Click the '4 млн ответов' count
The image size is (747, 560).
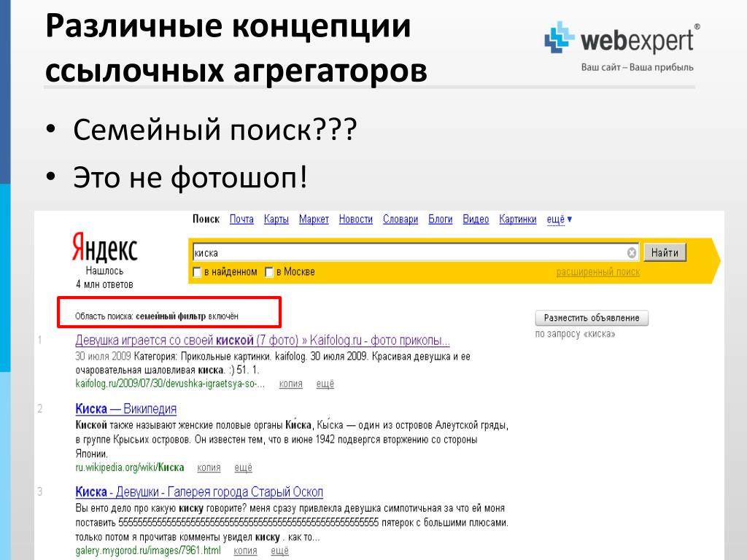(104, 285)
